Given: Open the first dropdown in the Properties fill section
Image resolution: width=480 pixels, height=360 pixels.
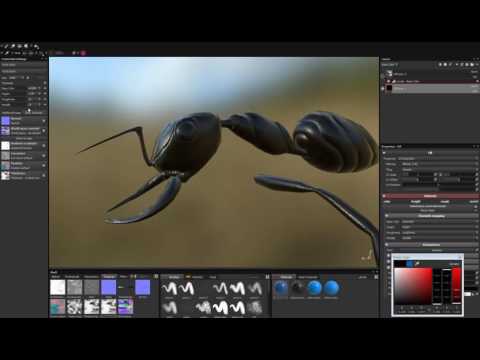Looking at the screenshot, I should (438, 158).
